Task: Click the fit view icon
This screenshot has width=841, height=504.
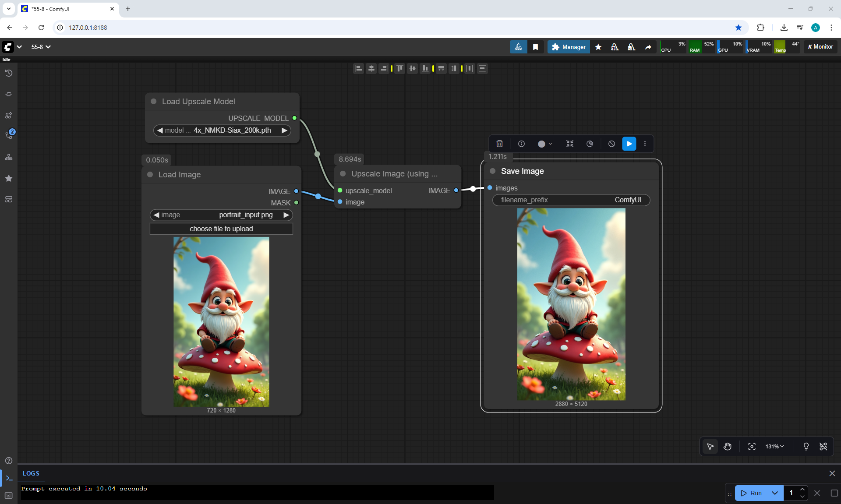Action: click(x=752, y=446)
